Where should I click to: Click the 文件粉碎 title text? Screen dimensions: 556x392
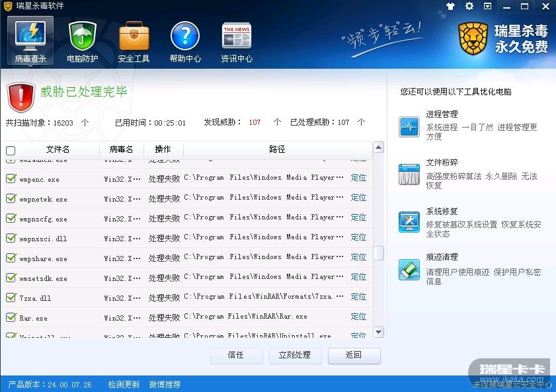pos(442,163)
